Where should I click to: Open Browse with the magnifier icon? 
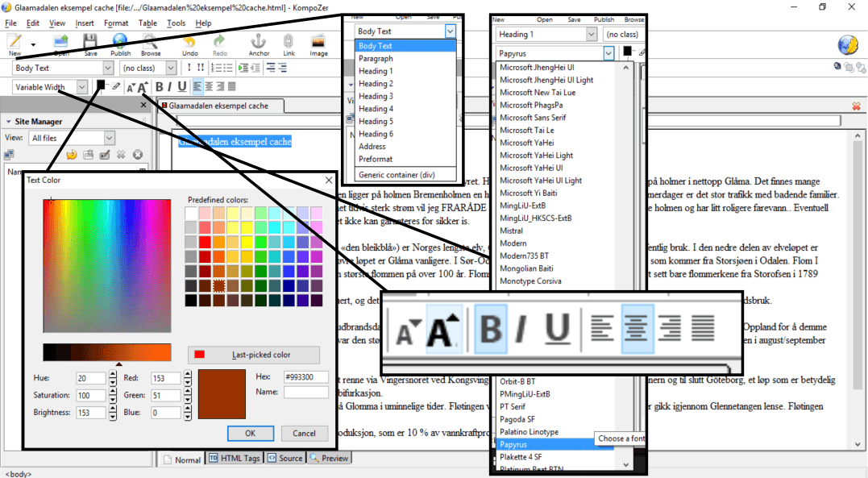(x=150, y=42)
